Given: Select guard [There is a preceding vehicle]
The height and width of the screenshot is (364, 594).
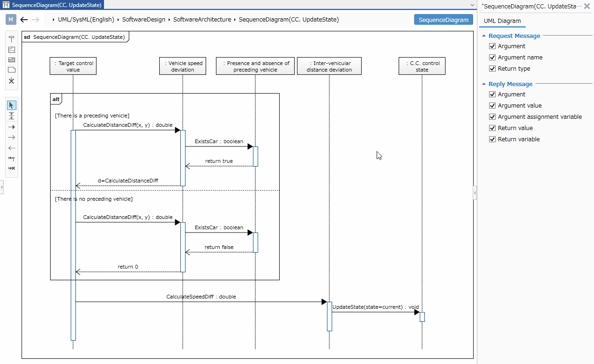Looking at the screenshot, I should pyautogui.click(x=92, y=115).
